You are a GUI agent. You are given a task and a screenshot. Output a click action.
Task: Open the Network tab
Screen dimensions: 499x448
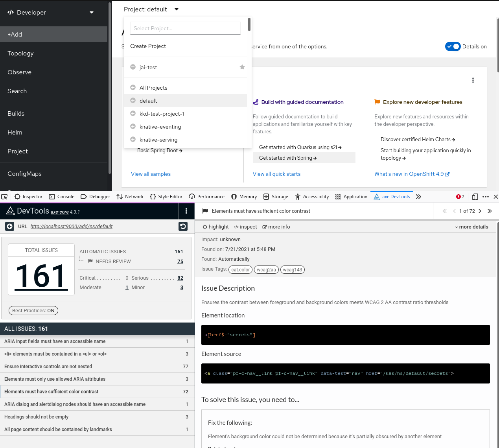[130, 197]
